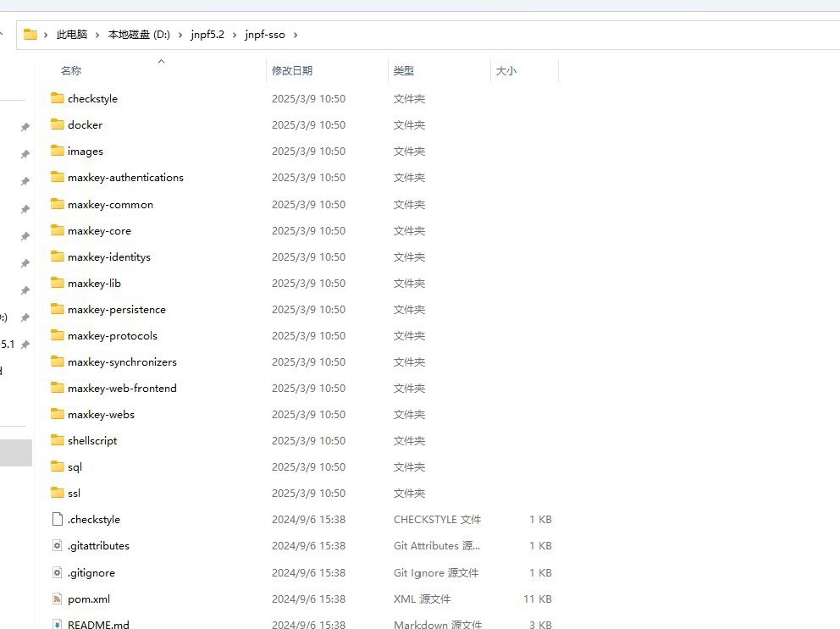
Task: Navigate to jnpf5.2 breadcrumb segment
Action: [x=207, y=35]
